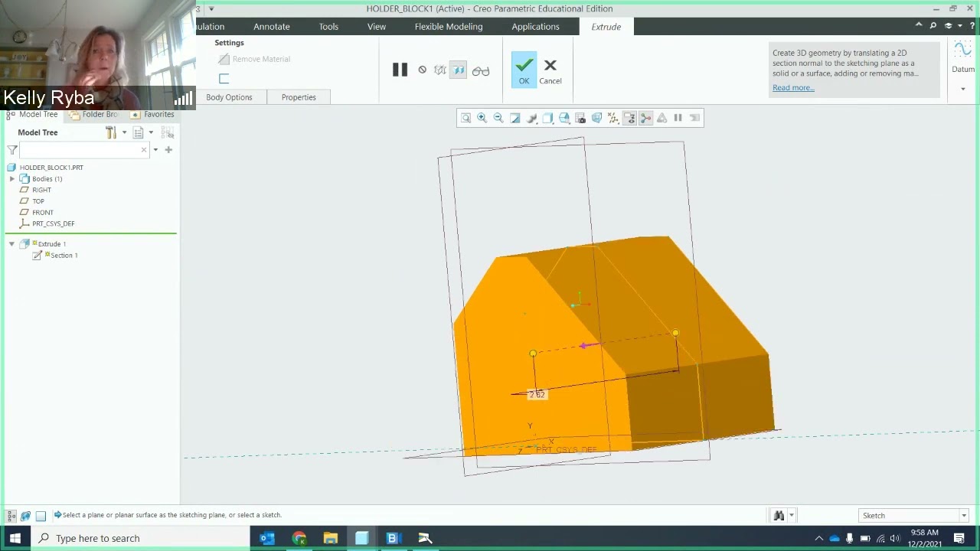980x551 pixels.
Task: Click the Repaint screen icon
Action: click(515, 118)
